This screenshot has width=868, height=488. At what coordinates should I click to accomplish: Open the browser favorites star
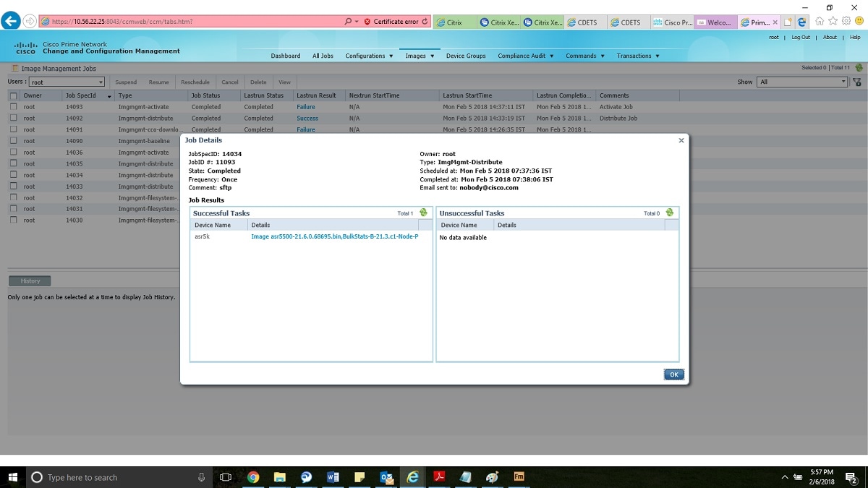click(833, 22)
